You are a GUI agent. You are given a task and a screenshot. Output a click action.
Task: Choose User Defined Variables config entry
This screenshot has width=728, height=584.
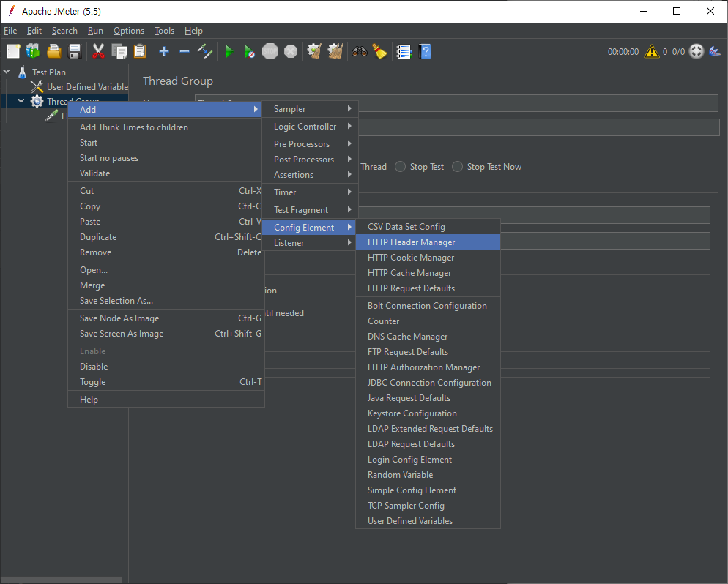(428, 521)
